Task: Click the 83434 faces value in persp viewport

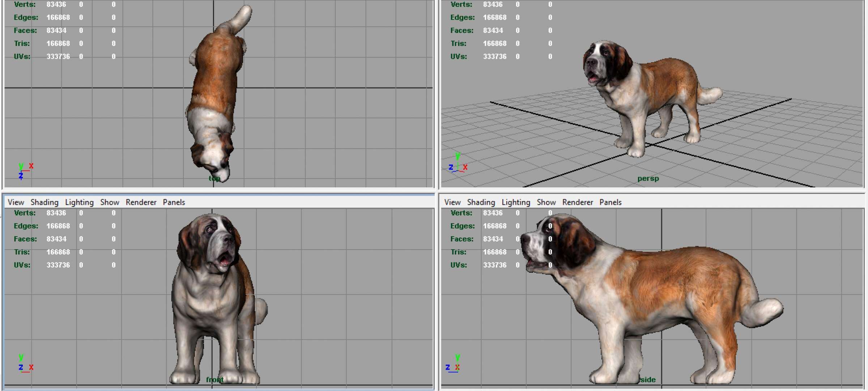Action: click(x=493, y=30)
